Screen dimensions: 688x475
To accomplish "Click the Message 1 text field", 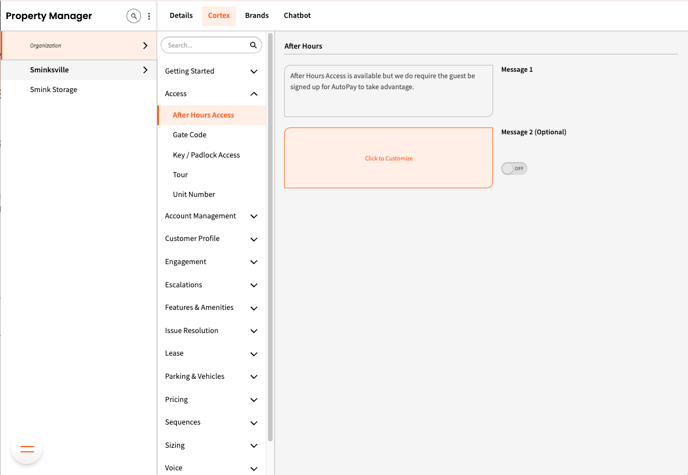I will 388,91.
